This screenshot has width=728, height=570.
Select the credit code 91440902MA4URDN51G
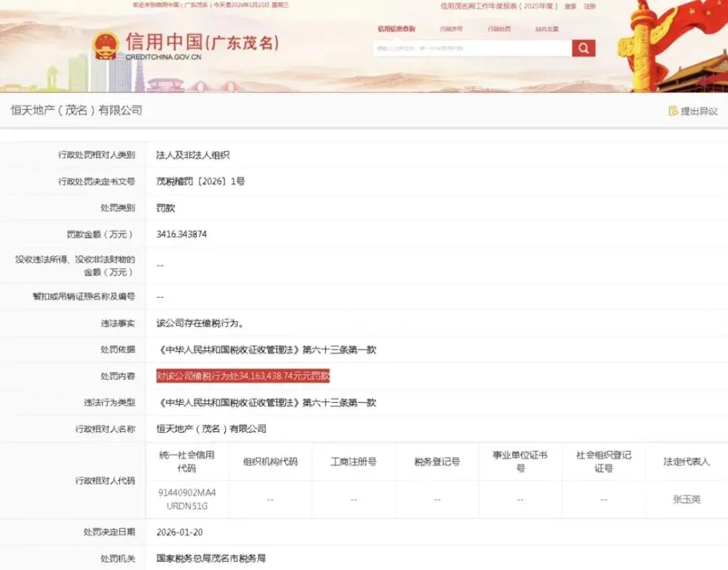(187, 499)
